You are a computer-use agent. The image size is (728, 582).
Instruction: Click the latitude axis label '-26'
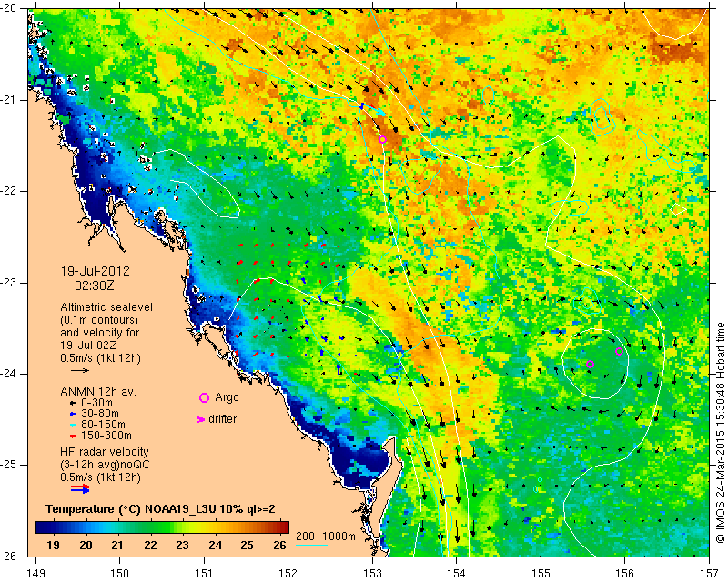point(10,556)
